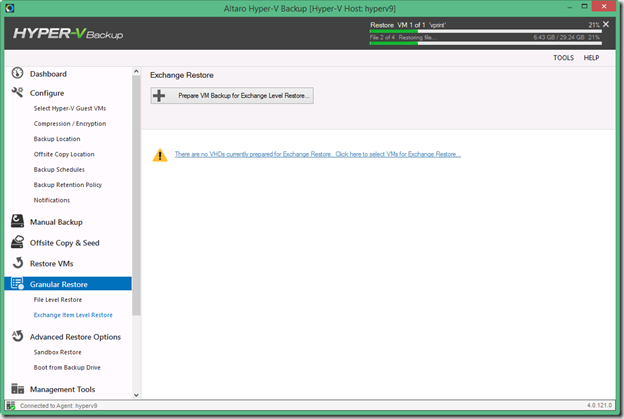Open Select Hyper-V Guest VMs

(x=70, y=108)
